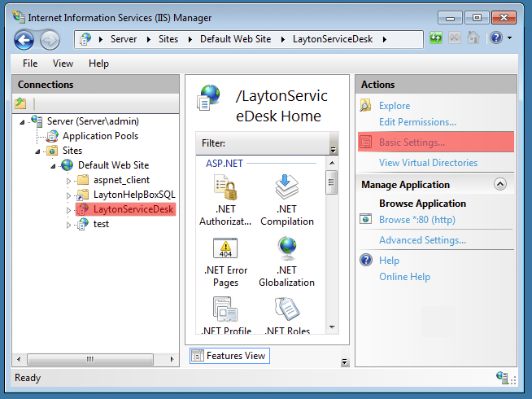Click LaytonServiceDesk in the breadcrumb
Image resolution: width=532 pixels, height=399 pixels.
click(333, 39)
